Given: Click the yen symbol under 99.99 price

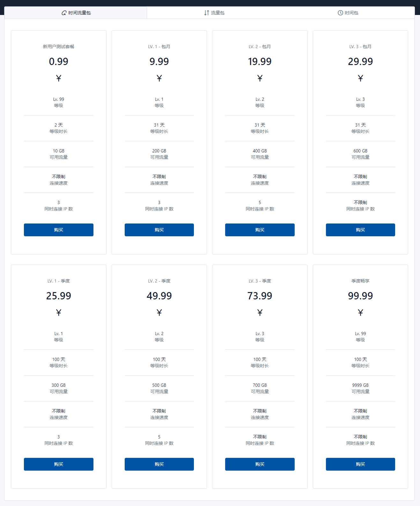Looking at the screenshot, I should pos(360,312).
